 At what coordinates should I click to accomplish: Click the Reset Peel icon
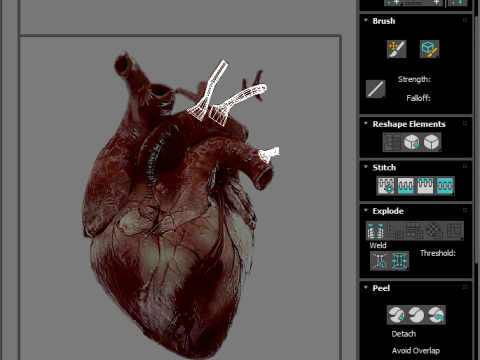pos(436,315)
